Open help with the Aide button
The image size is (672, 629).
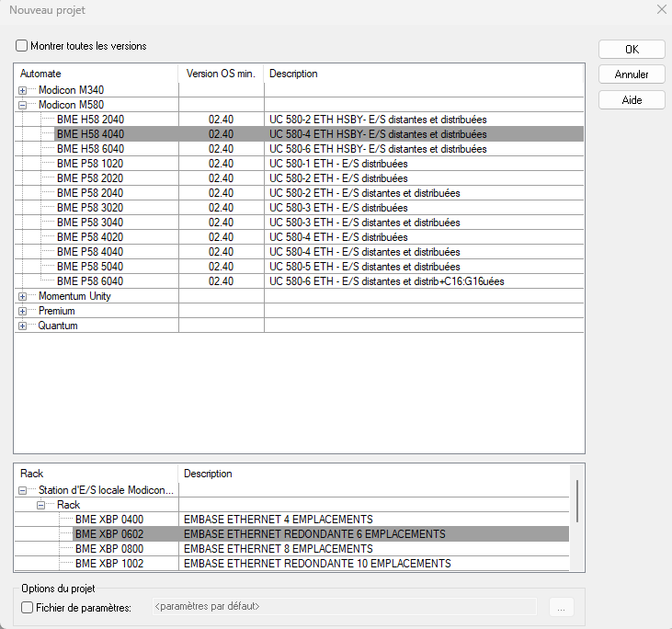tap(632, 100)
